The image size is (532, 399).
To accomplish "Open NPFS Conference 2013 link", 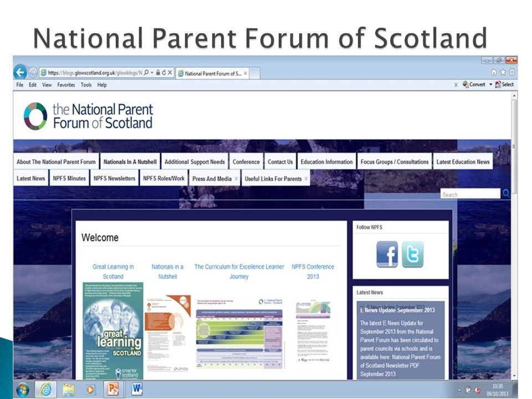I will 313,272.
